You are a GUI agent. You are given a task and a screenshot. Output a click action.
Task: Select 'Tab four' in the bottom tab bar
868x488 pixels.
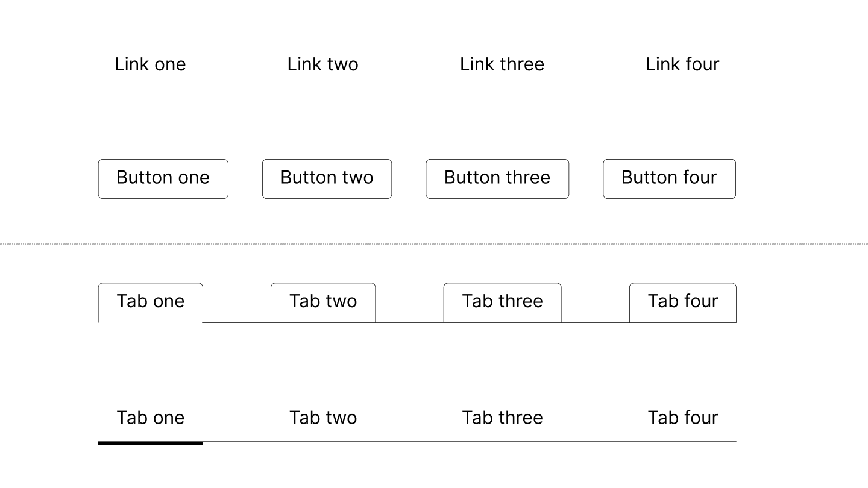click(x=682, y=418)
